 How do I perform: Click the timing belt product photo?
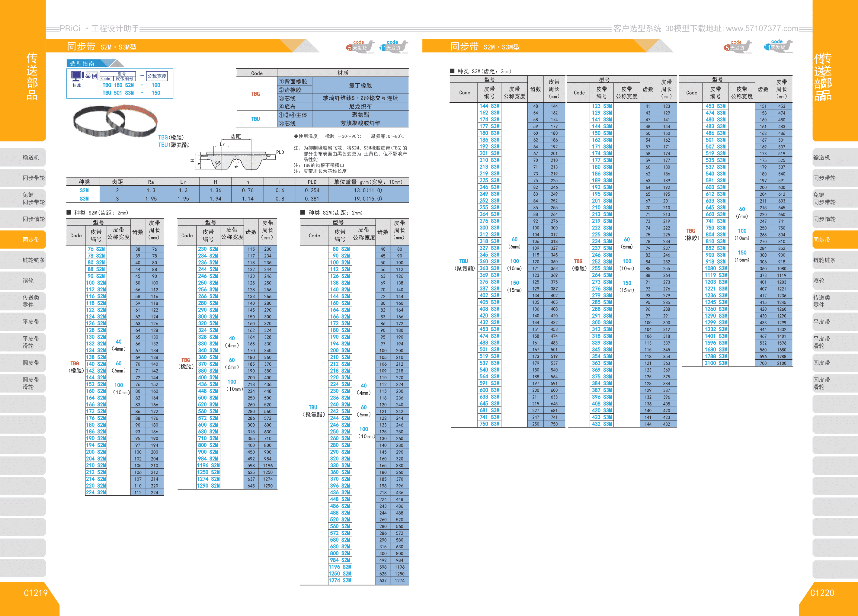[x=115, y=121]
